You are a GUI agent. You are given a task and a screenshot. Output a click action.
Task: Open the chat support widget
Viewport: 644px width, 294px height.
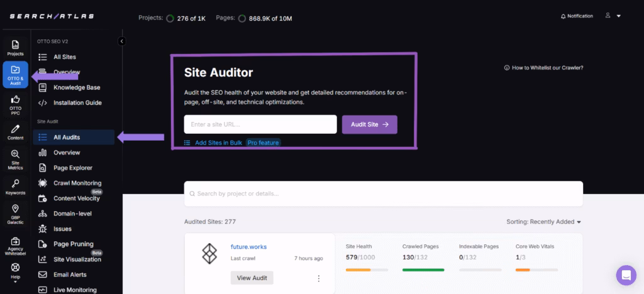pyautogui.click(x=626, y=275)
